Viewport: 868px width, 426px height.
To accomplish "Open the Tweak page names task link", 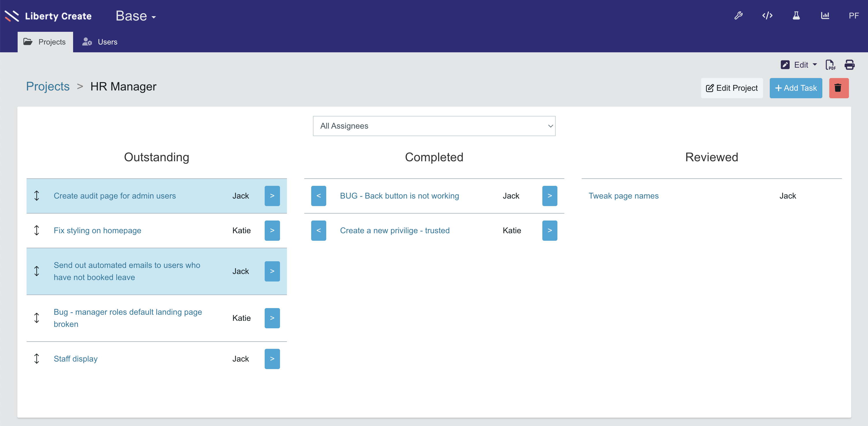I will tap(623, 196).
